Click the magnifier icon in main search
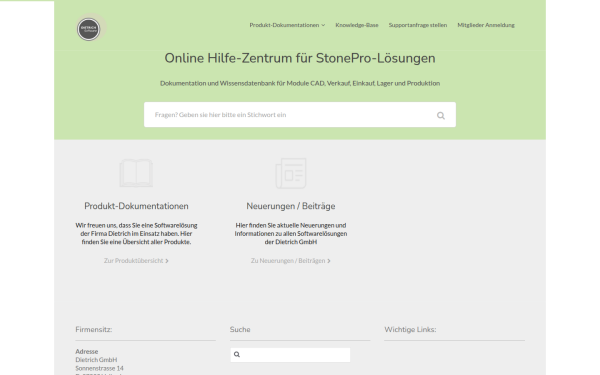Viewport: 600px width, 375px height. pos(441,115)
